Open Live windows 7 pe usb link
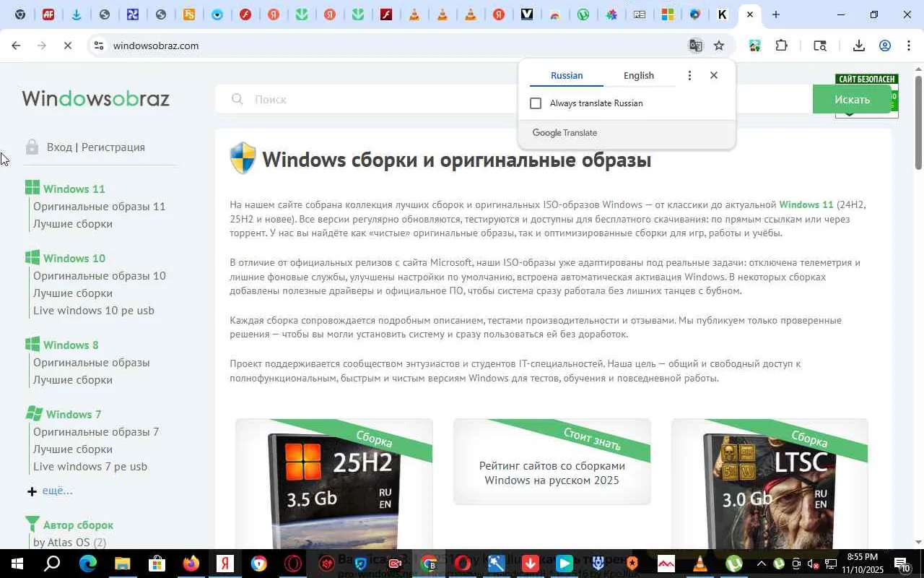 coord(90,466)
